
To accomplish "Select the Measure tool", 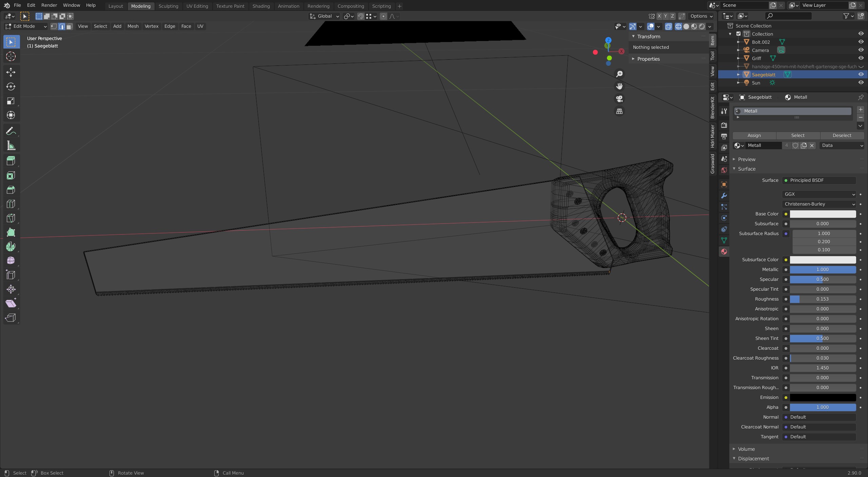I will click(x=11, y=146).
